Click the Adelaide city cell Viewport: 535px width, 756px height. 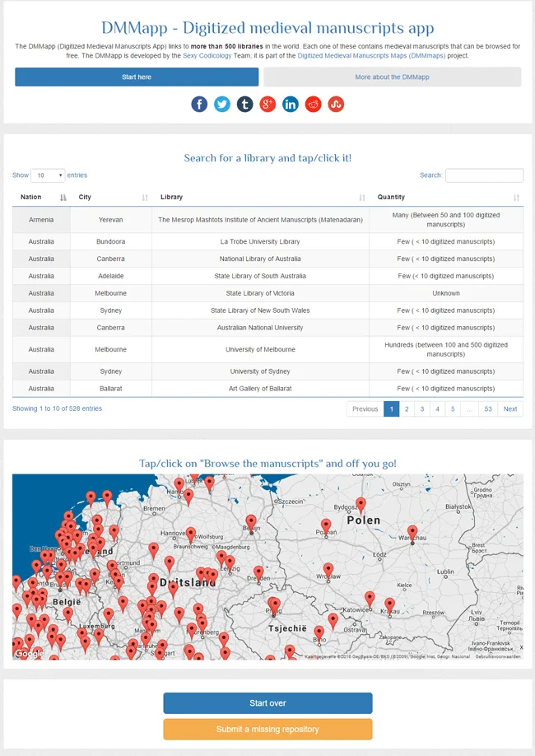(x=111, y=276)
